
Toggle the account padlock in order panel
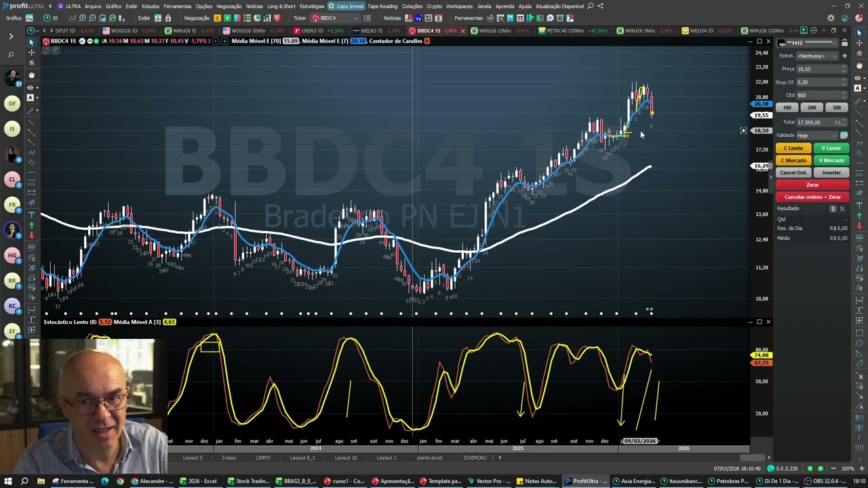[844, 43]
